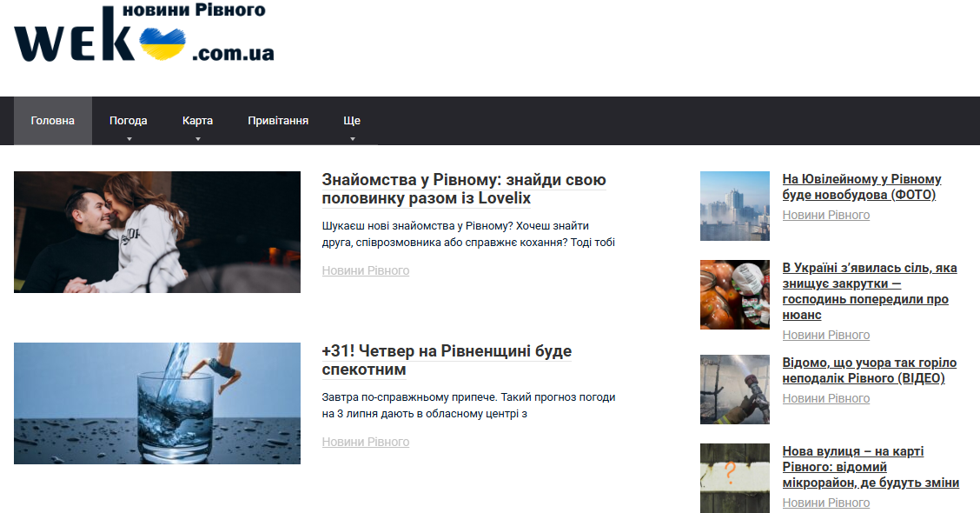Open the '+31! Четвер на Рівненщині' headline
This screenshot has height=513, width=980.
point(447,360)
